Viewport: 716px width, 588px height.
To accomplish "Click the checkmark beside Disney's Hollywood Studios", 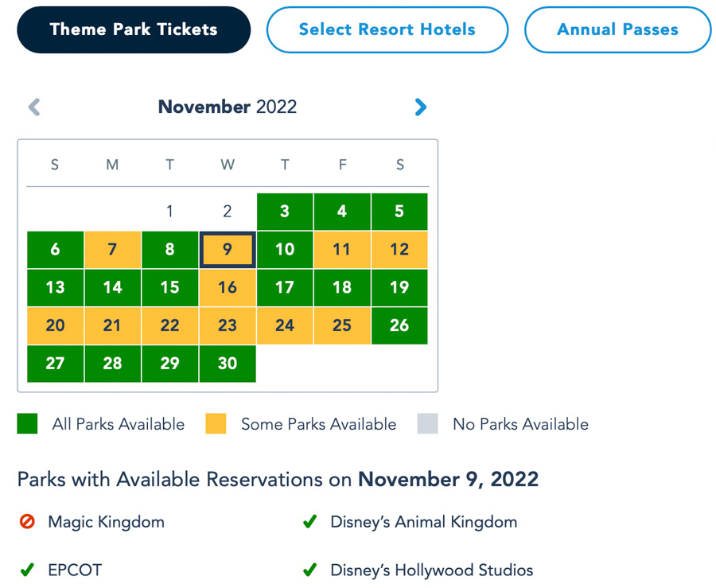I will 309,570.
